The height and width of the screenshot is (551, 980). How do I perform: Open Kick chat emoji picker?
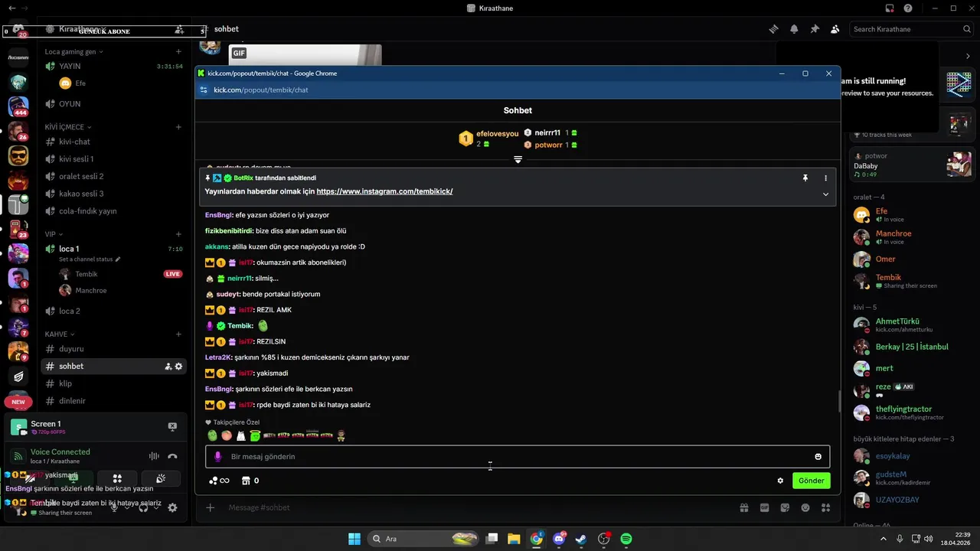click(818, 457)
